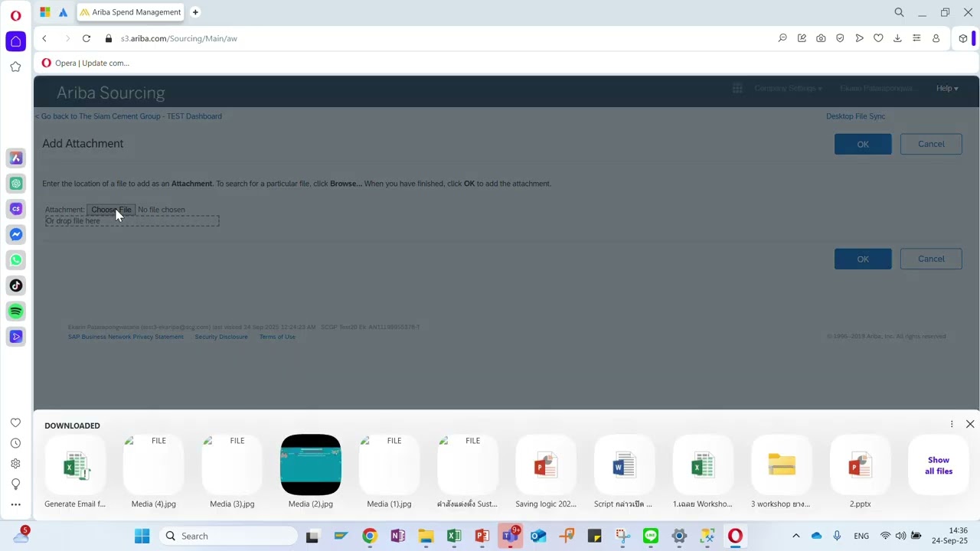Click the taskbar Search box
Screen dimensions: 980x551
(228, 536)
